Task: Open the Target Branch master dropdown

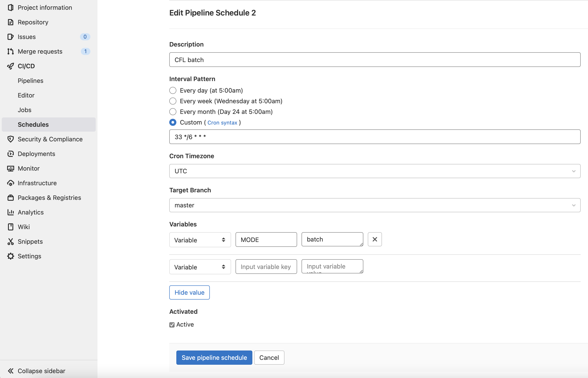Action: pos(374,205)
